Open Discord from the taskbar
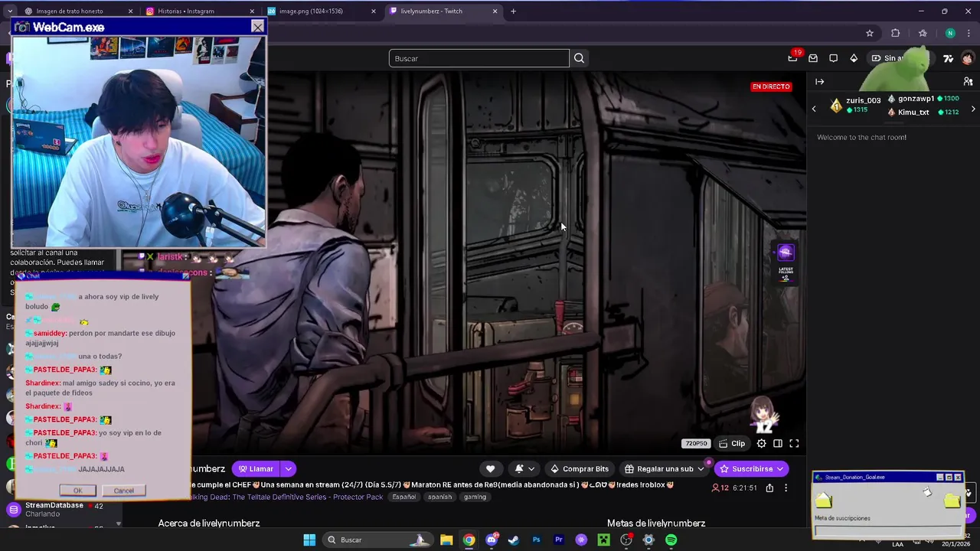Viewport: 980px width, 551px height. 492,540
